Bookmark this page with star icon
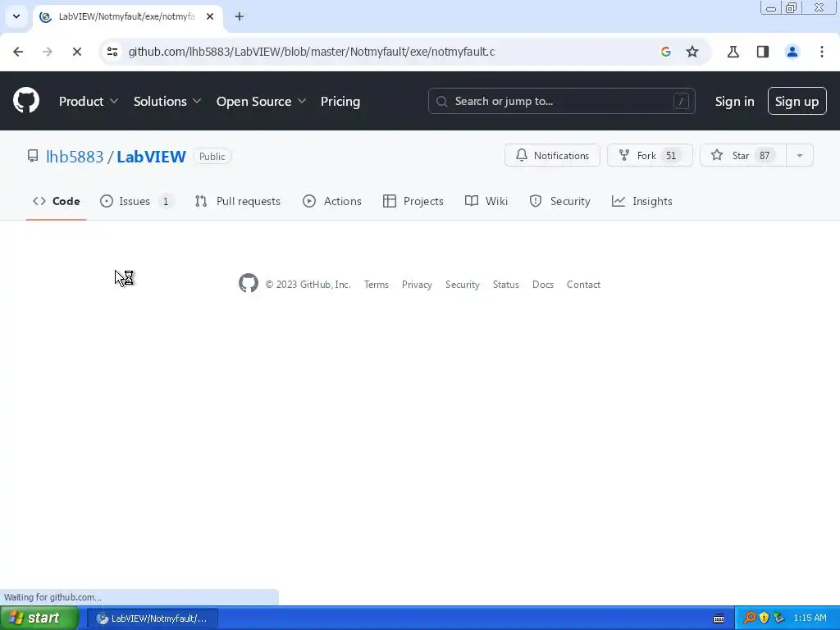 (692, 52)
